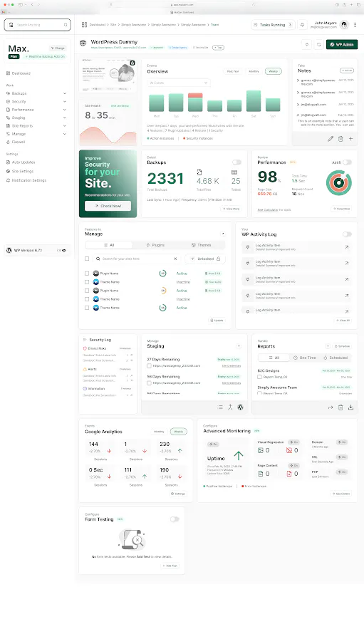Image resolution: width=364 pixels, height=624 pixels.
Task: Click the site preview thumbnail
Action: (x=108, y=76)
